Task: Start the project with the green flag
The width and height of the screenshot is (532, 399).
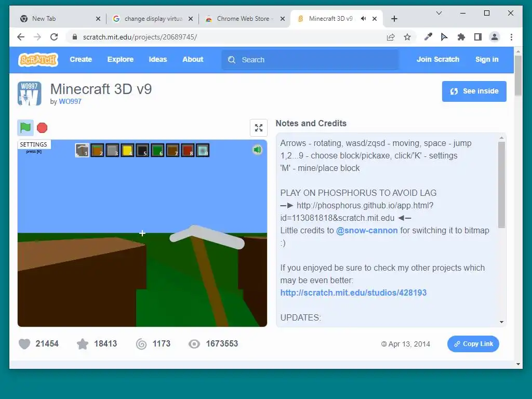Action: click(25, 128)
